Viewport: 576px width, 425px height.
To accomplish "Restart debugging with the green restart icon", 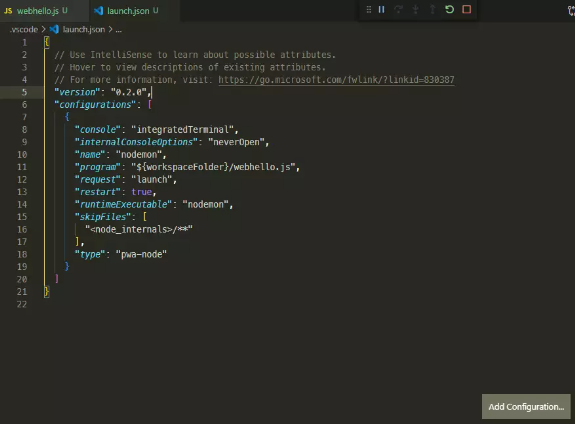I will pyautogui.click(x=449, y=9).
